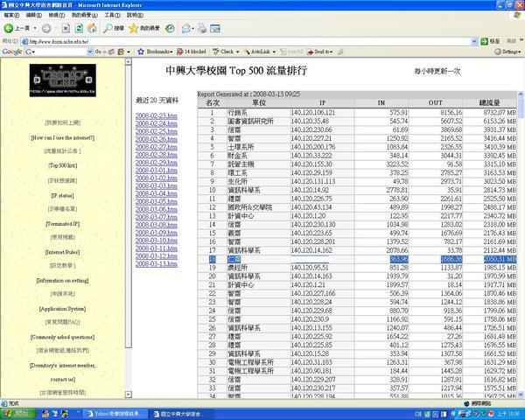Go back with the Back arrow button

click(16, 29)
